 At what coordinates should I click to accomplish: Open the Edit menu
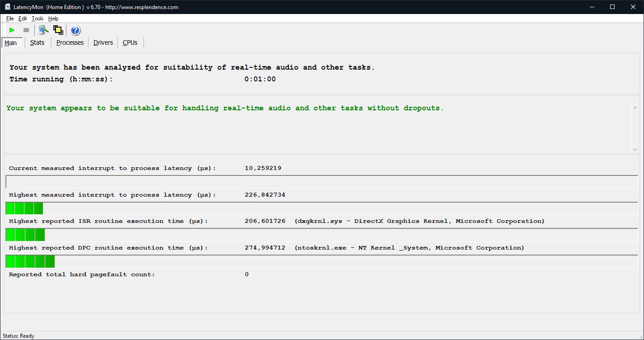point(23,19)
